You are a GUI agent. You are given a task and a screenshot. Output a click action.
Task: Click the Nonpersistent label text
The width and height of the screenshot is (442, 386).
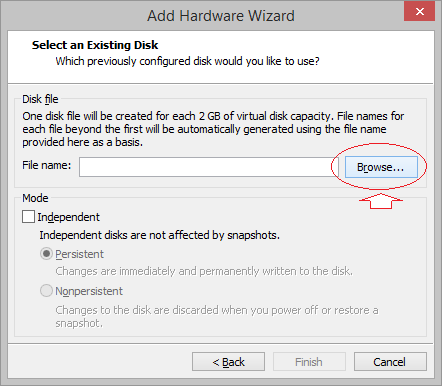pos(89,291)
